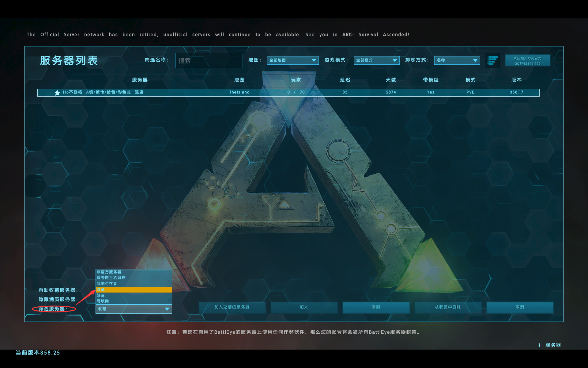Sort by the 服务器 column header

click(x=140, y=80)
